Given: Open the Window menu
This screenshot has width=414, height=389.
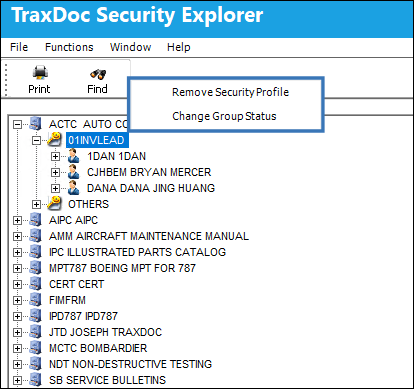Looking at the screenshot, I should (x=130, y=47).
